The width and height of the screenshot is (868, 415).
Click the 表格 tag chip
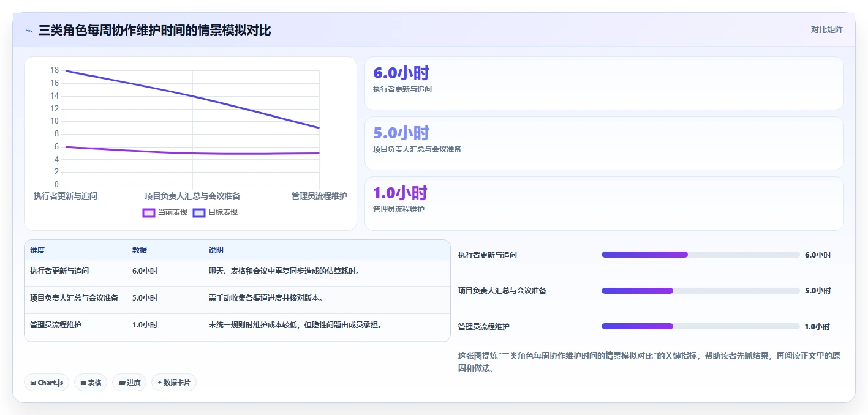[x=91, y=383]
